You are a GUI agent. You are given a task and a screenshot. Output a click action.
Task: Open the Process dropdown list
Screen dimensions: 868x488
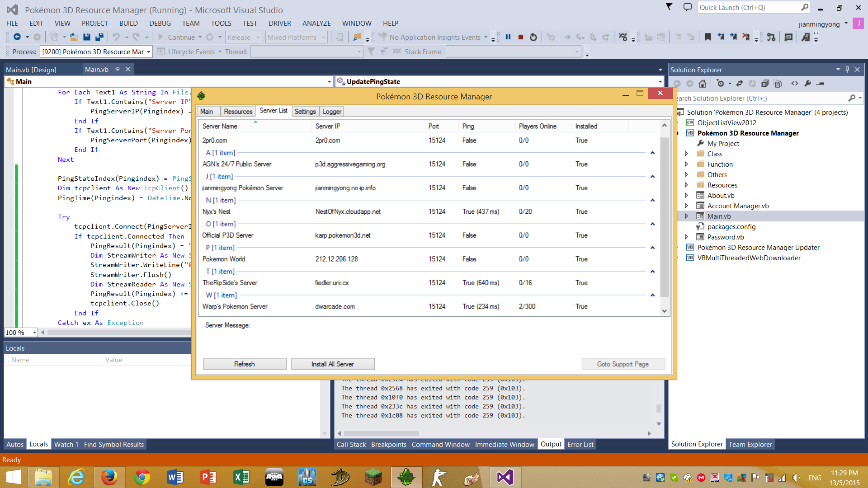click(x=148, y=52)
